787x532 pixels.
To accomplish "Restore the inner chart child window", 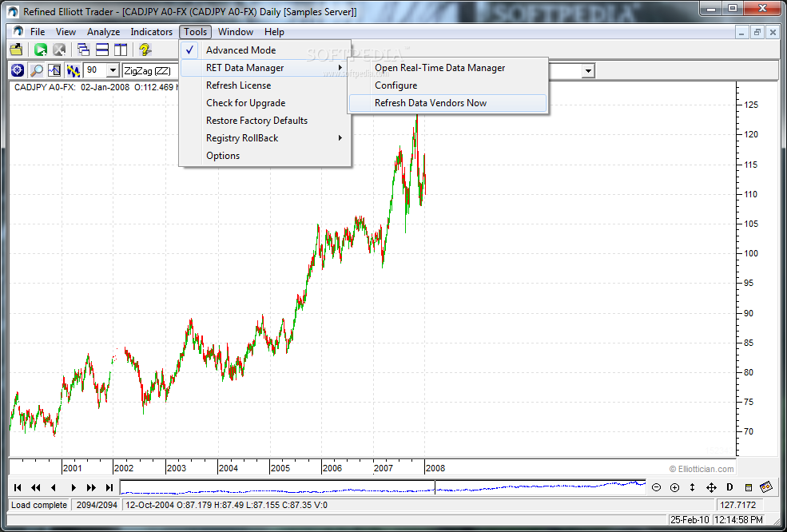I will [x=758, y=32].
